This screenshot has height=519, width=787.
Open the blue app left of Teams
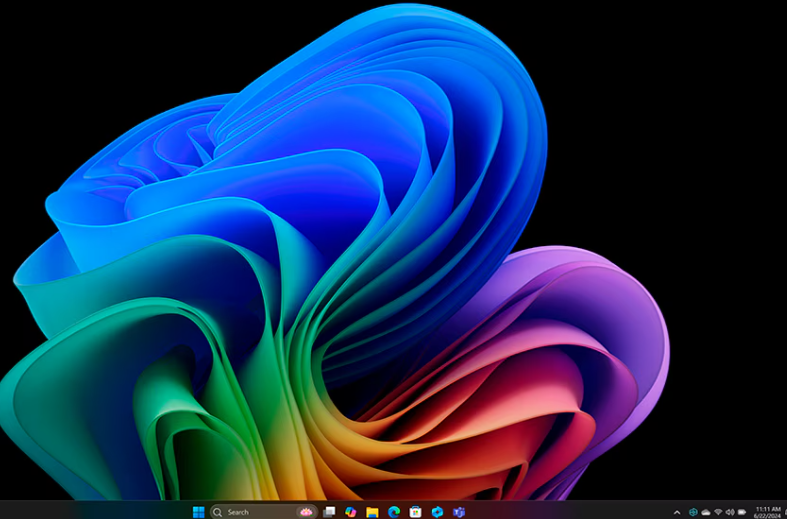(x=437, y=512)
